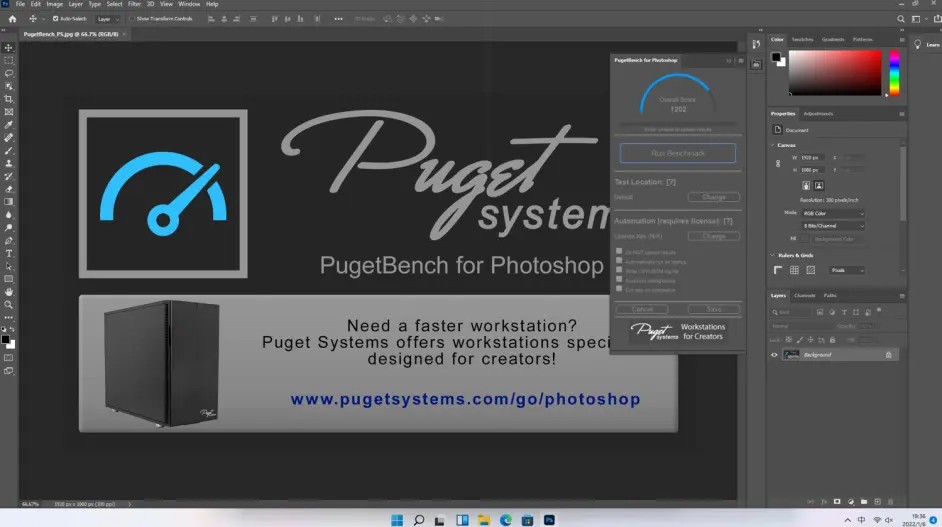The width and height of the screenshot is (942, 527).
Task: Check Automatically run on startup option
Action: pyautogui.click(x=619, y=261)
